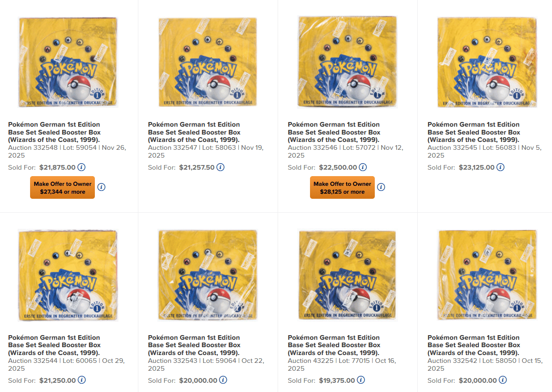The image size is (552, 392).
Task: Open Lot 59054 booster box title link
Action: 55,132
